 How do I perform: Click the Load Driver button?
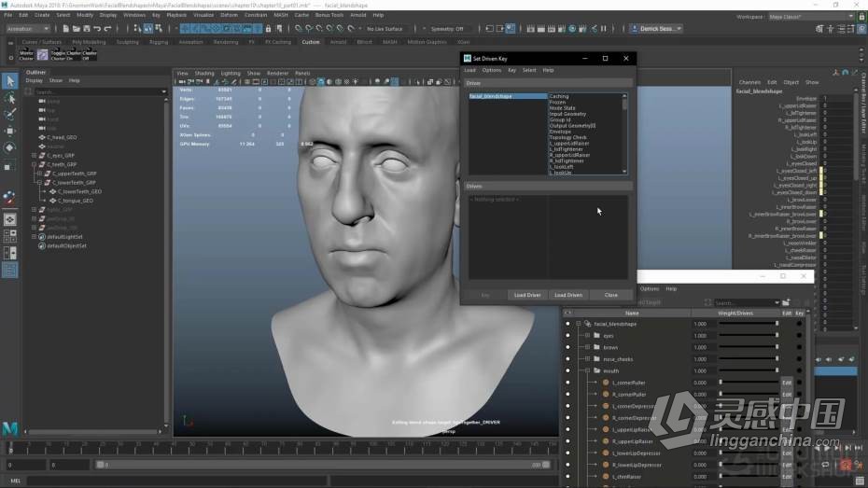527,295
